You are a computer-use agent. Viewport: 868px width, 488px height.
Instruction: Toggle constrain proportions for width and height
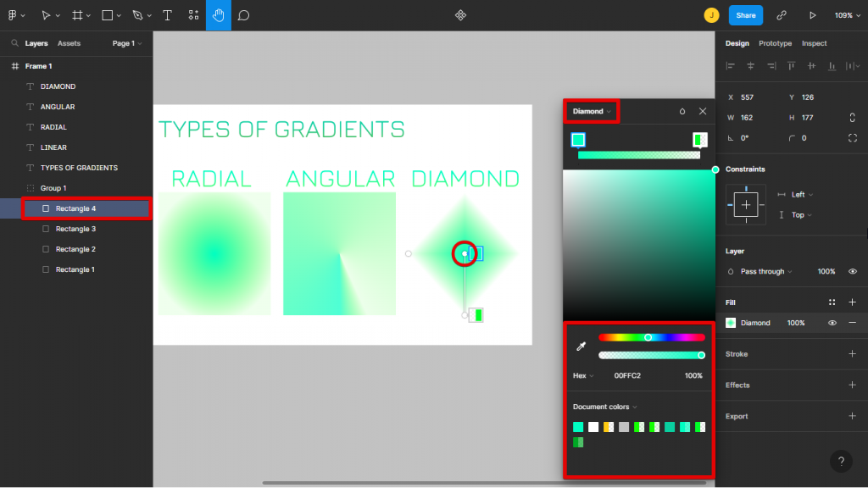853,118
